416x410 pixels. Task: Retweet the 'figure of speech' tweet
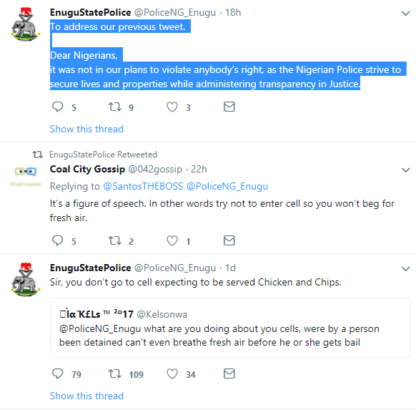[x=115, y=240]
